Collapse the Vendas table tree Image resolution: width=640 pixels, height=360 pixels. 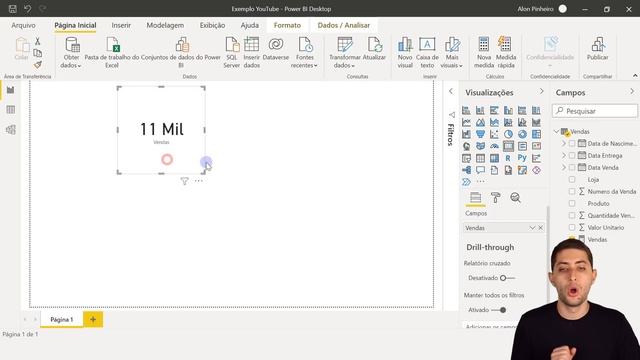tap(557, 131)
